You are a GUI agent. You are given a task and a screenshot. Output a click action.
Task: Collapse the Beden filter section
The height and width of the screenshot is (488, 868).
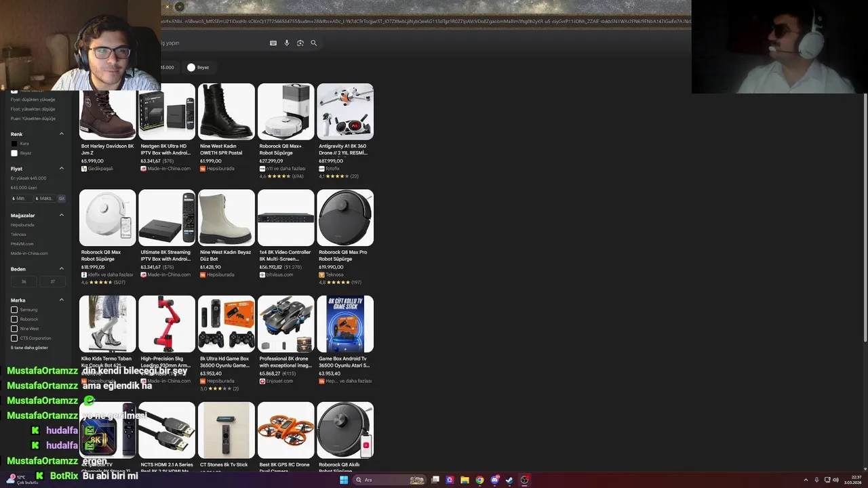(62, 269)
